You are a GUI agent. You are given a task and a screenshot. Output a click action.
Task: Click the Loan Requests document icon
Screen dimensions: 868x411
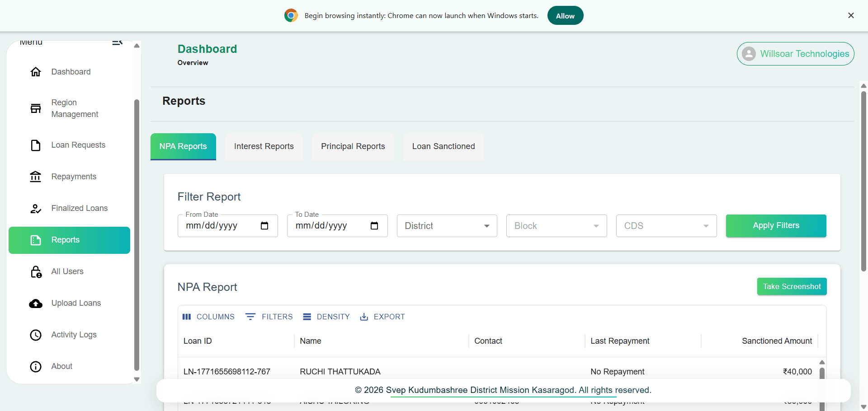pyautogui.click(x=36, y=145)
